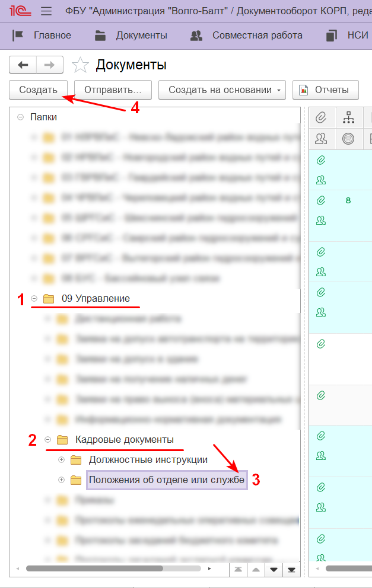Click the forward navigation arrow
The height and width of the screenshot is (588, 372).
pyautogui.click(x=50, y=65)
